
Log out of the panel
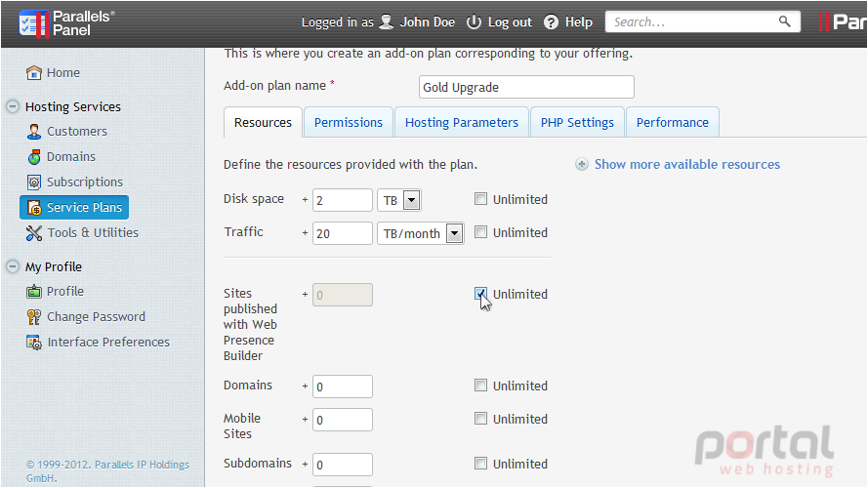499,22
